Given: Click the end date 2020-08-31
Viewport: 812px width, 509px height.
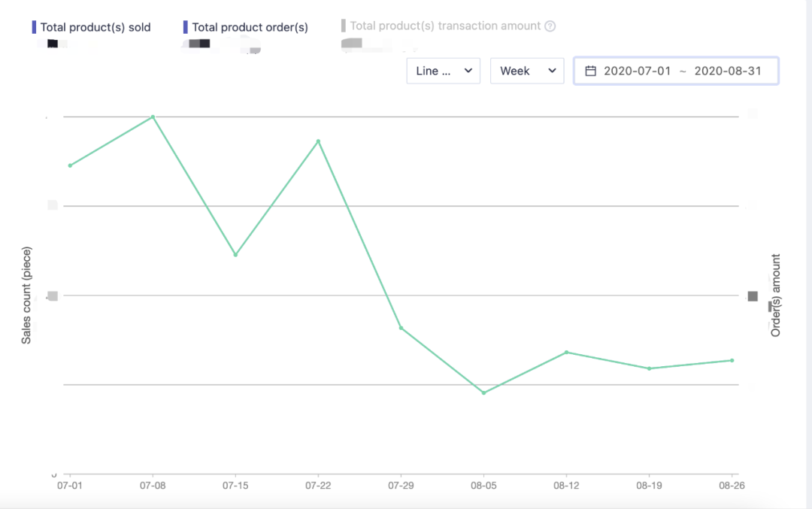Looking at the screenshot, I should click(728, 71).
